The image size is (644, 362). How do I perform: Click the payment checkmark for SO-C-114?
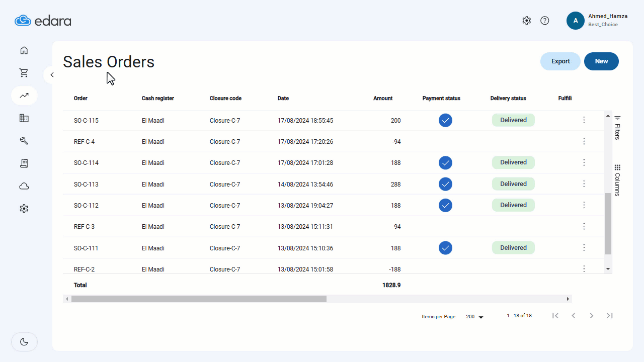click(x=445, y=163)
